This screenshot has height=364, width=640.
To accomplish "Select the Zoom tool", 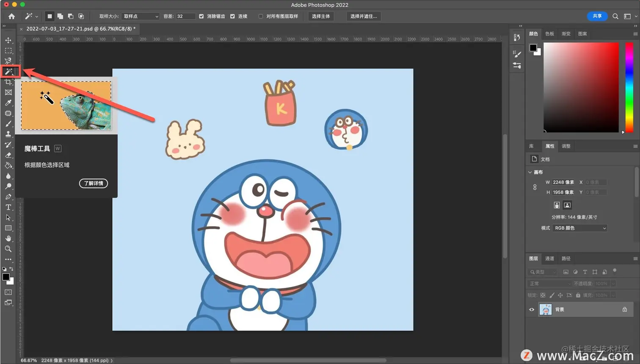I will (x=8, y=249).
